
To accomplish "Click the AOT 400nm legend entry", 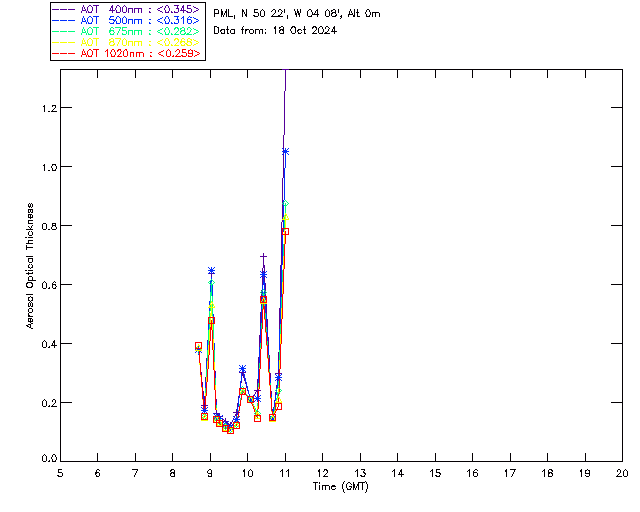I will (127, 9).
